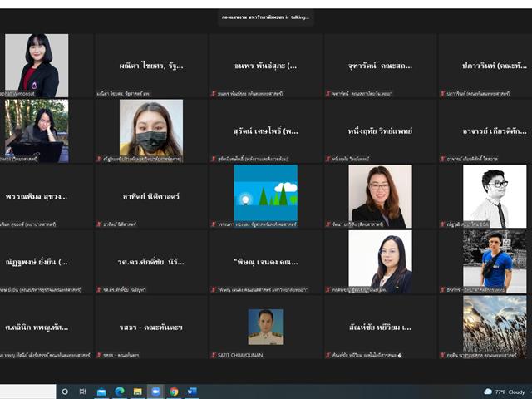Click participant name ผณิตา ไชยศร, รัฐ...
The image size is (532, 399).
click(x=151, y=66)
